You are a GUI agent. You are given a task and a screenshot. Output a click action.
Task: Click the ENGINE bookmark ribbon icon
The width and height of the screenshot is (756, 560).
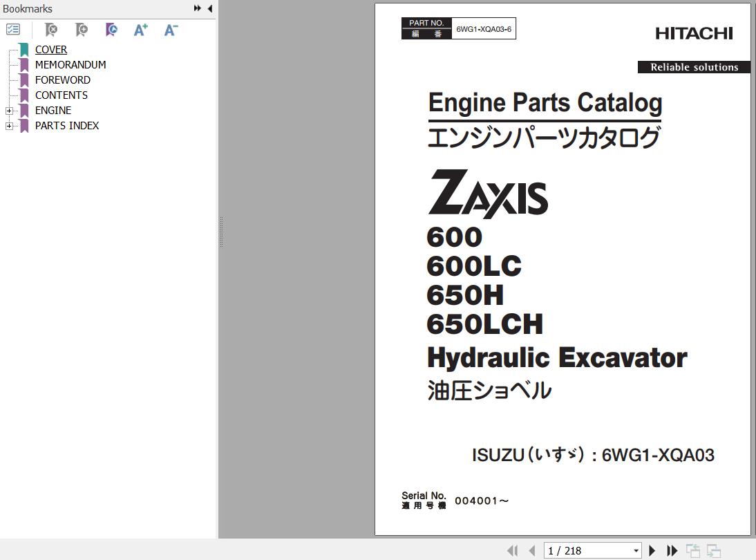[x=24, y=111]
